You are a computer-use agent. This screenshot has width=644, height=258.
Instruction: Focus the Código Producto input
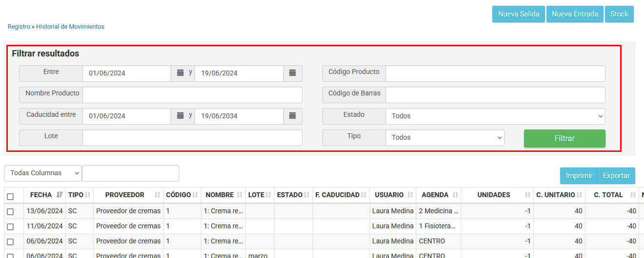(495, 73)
